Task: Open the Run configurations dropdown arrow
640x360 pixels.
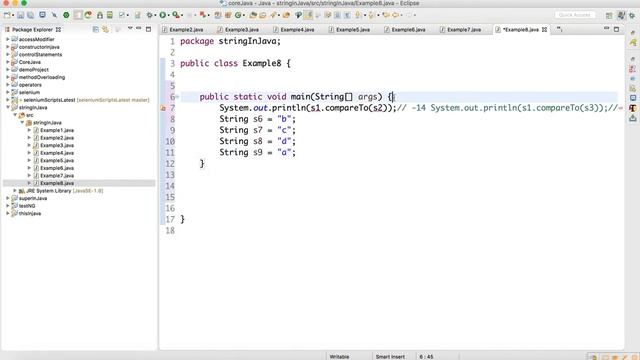Action: (x=168, y=16)
